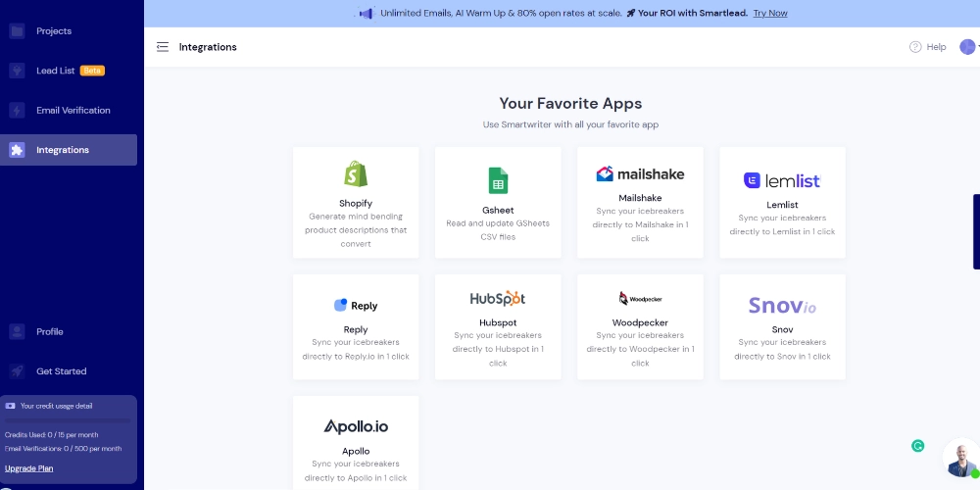Open the Gsheet integration icon
980x490 pixels.
(x=498, y=180)
